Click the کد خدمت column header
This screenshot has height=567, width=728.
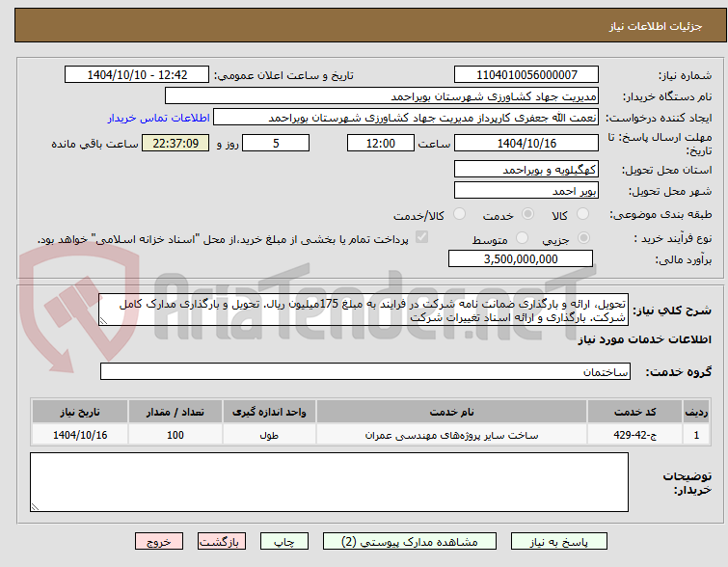634,412
